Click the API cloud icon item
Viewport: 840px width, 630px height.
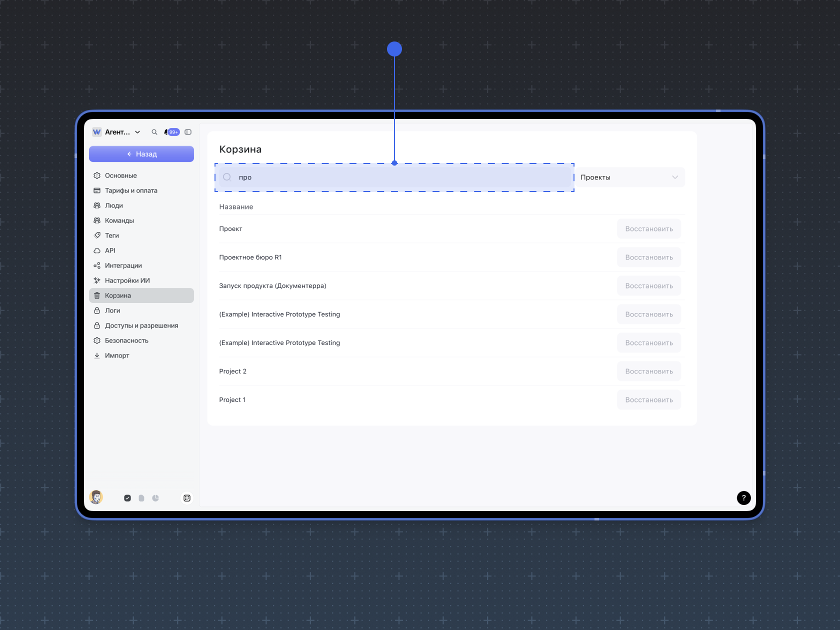tap(109, 250)
